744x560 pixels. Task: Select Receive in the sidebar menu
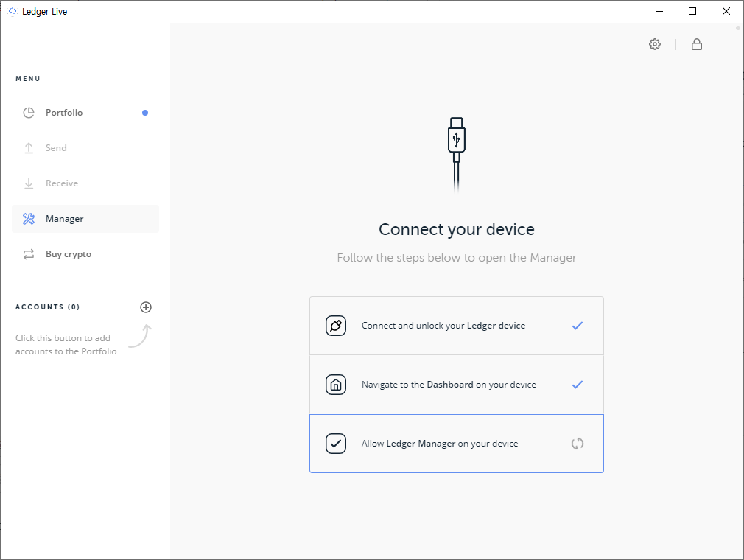(x=85, y=183)
